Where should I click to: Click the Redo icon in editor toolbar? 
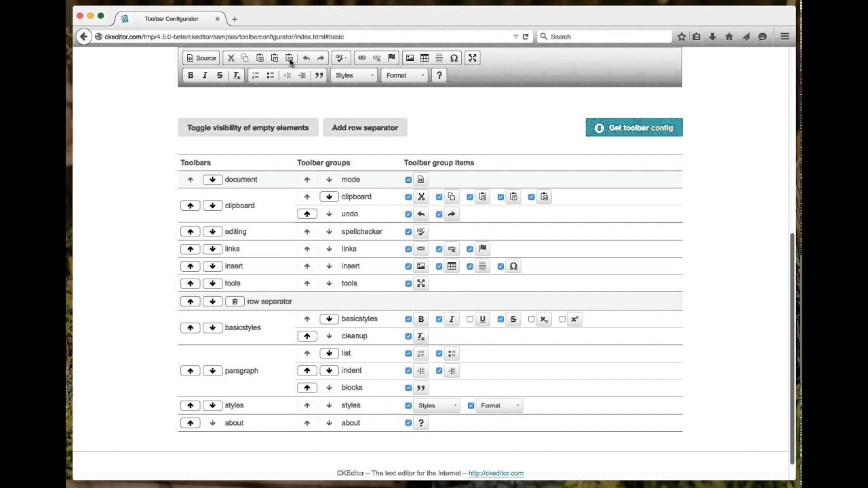coord(321,58)
